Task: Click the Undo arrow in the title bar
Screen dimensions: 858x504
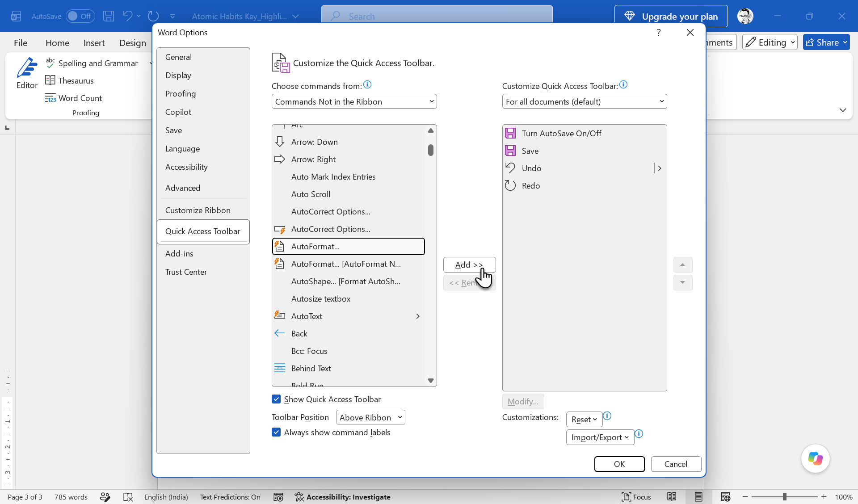Action: [127, 16]
